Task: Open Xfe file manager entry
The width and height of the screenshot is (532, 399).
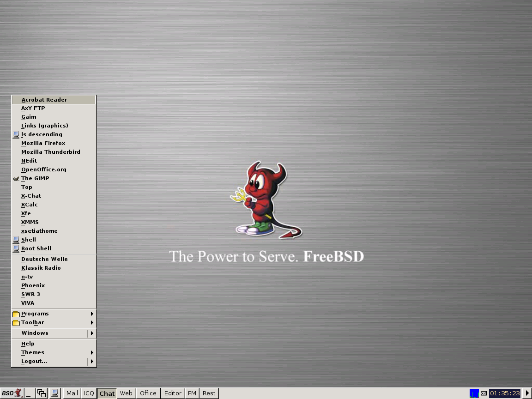Action: click(x=54, y=214)
